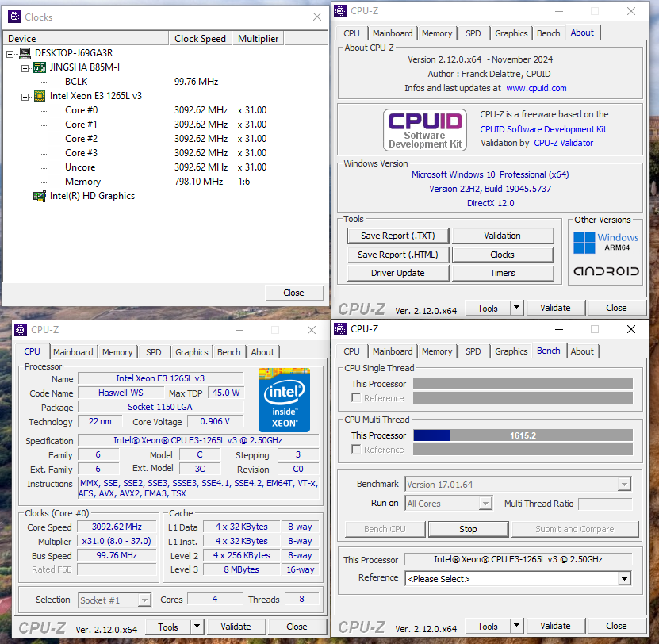The image size is (659, 644).
Task: Click the Max TDP value 45.0 W
Action: [x=226, y=393]
